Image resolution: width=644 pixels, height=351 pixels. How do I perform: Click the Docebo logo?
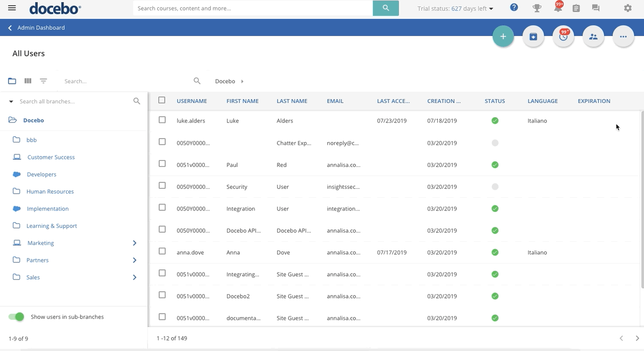(55, 8)
